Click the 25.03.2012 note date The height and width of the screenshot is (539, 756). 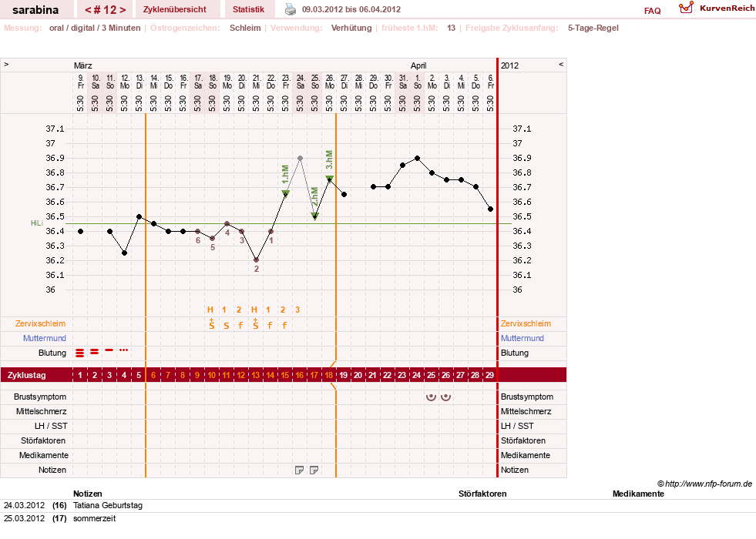24,518
